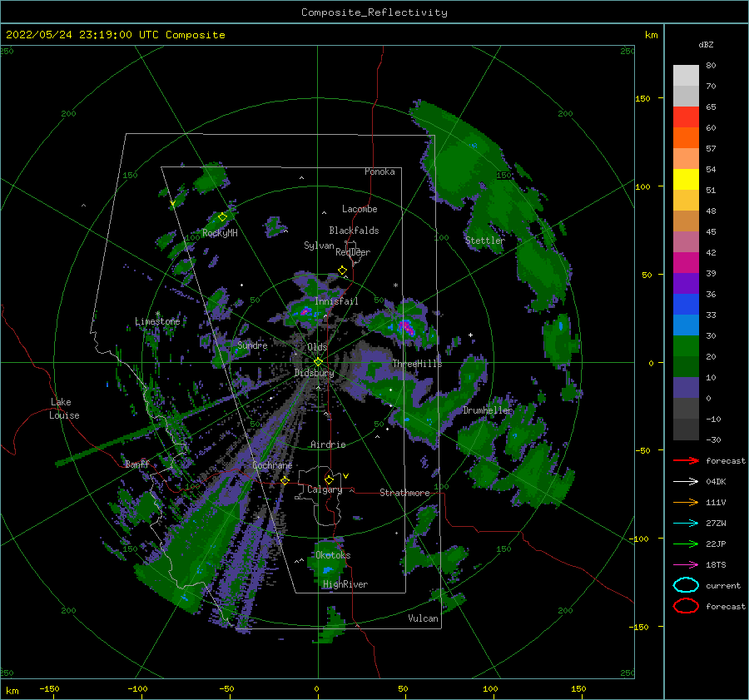Click the Airdrie town label
This screenshot has width=749, height=700.
tap(328, 444)
